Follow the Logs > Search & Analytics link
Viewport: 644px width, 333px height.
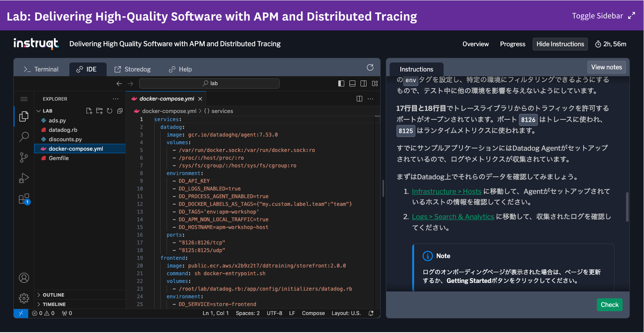tap(453, 217)
